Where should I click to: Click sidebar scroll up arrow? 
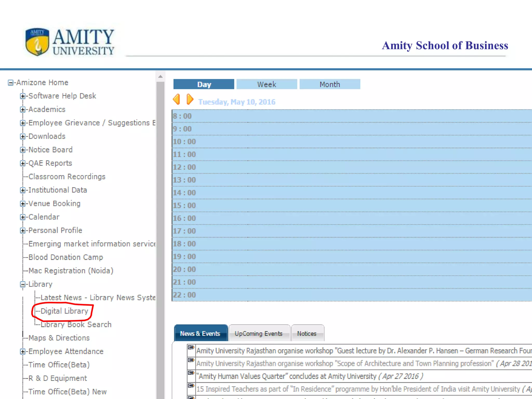pyautogui.click(x=160, y=77)
